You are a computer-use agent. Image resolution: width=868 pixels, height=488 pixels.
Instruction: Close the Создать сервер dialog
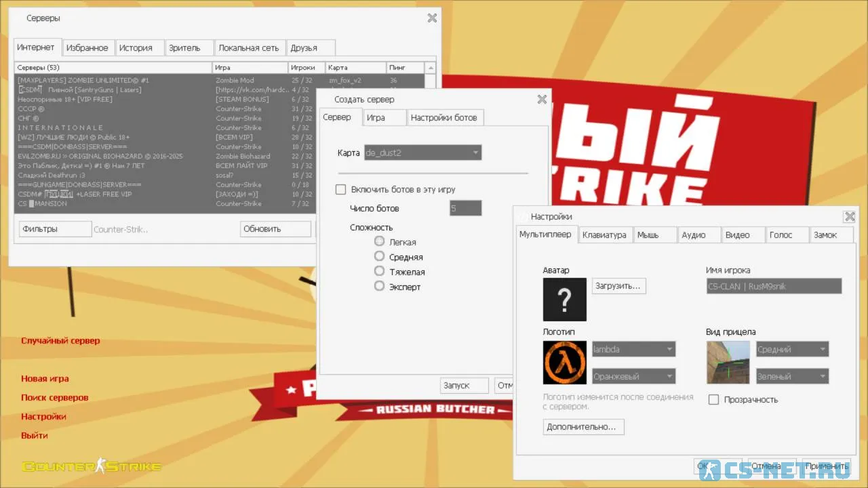pyautogui.click(x=542, y=99)
